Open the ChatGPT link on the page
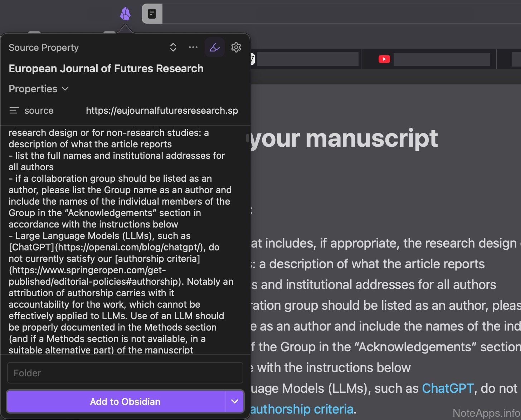 click(x=448, y=388)
